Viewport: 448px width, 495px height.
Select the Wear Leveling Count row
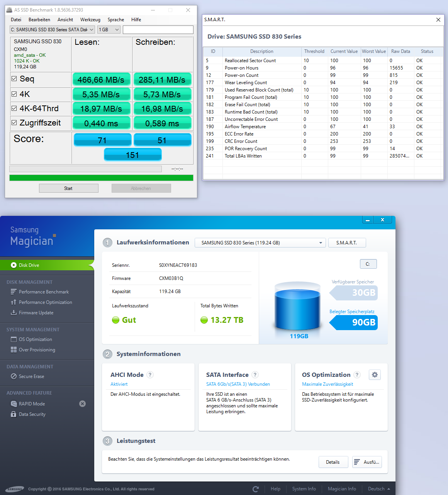click(322, 83)
